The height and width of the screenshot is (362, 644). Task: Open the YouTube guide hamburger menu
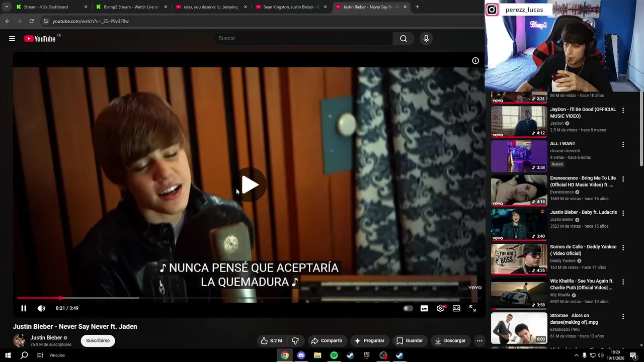[12, 39]
